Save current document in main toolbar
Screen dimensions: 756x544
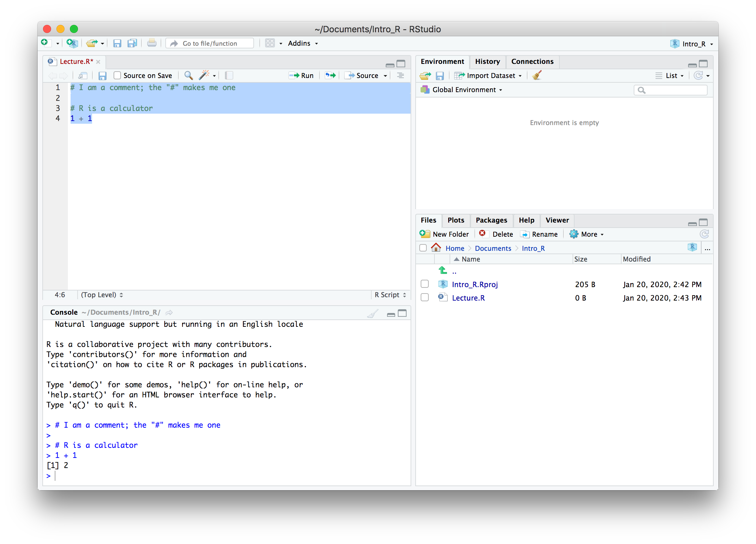[x=117, y=43]
